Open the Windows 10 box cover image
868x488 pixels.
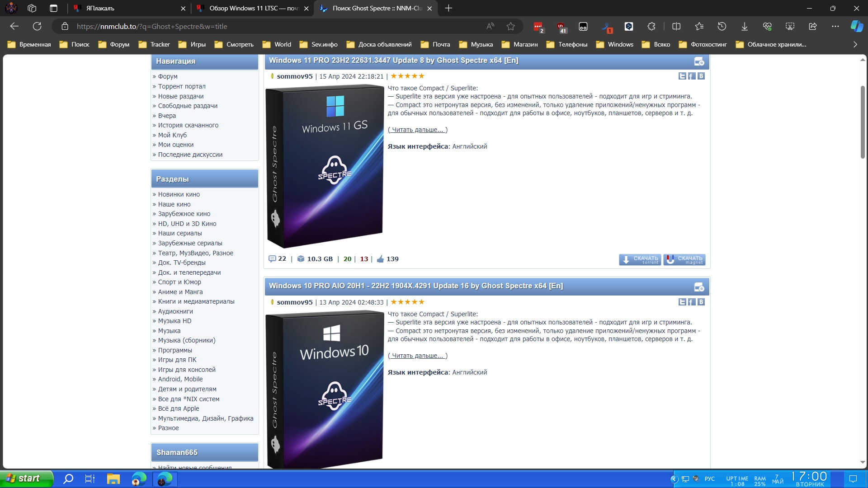[325, 389]
